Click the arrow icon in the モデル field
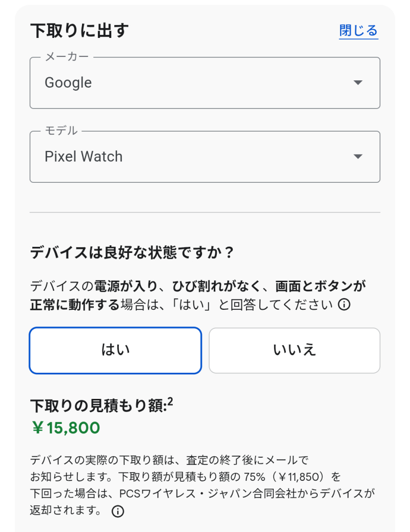Viewport: 410px width, 532px height. click(x=358, y=157)
